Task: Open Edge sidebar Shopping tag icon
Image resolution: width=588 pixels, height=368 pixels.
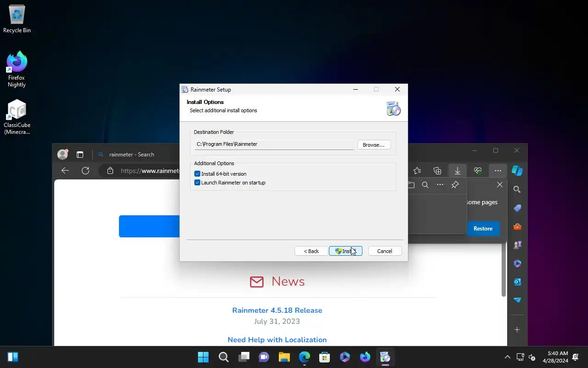Action: (x=517, y=208)
